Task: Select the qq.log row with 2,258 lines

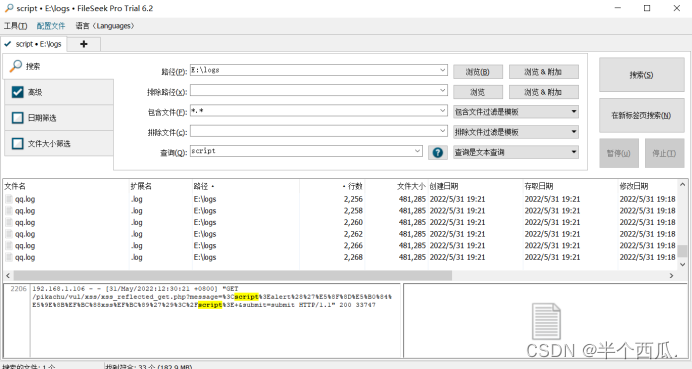Action: (340, 211)
